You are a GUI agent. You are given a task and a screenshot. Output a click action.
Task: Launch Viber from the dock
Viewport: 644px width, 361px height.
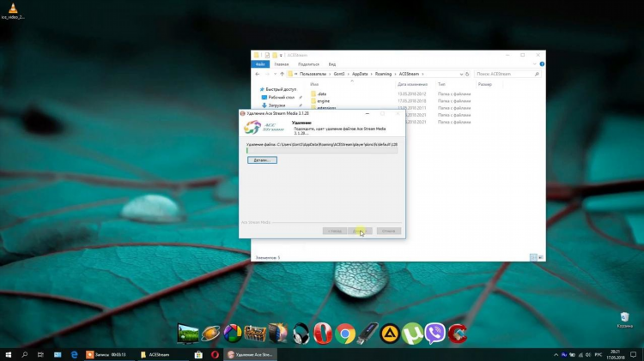435,333
